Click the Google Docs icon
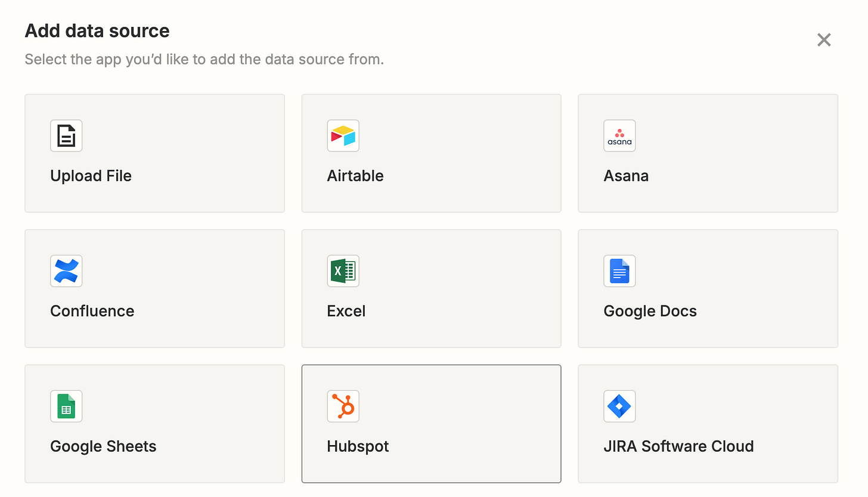Screen dimensions: 868x497 [619, 271]
